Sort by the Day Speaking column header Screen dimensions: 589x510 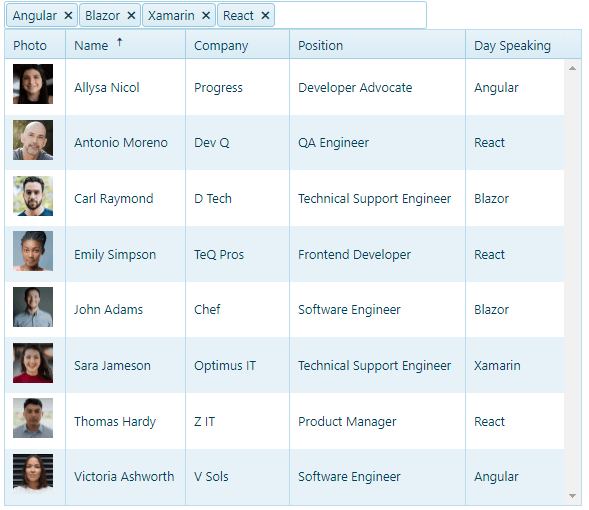click(515, 45)
